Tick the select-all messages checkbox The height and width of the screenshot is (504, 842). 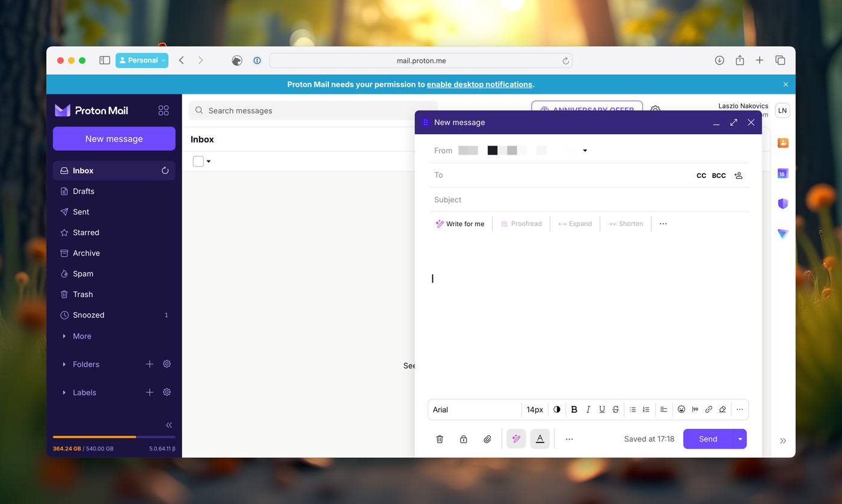[x=198, y=161]
